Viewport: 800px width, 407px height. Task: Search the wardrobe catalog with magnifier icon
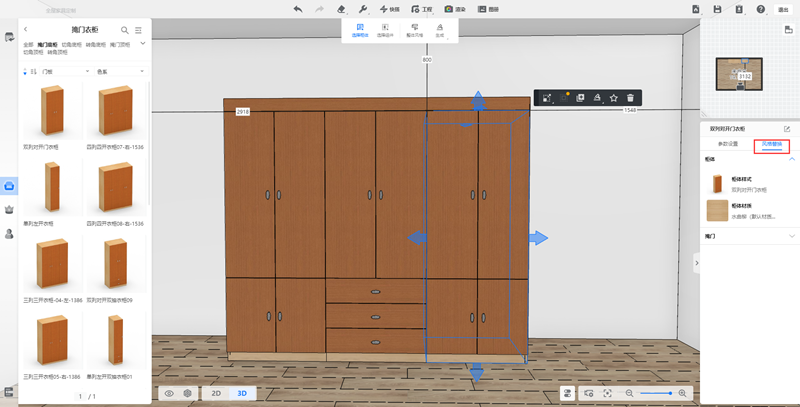(125, 30)
